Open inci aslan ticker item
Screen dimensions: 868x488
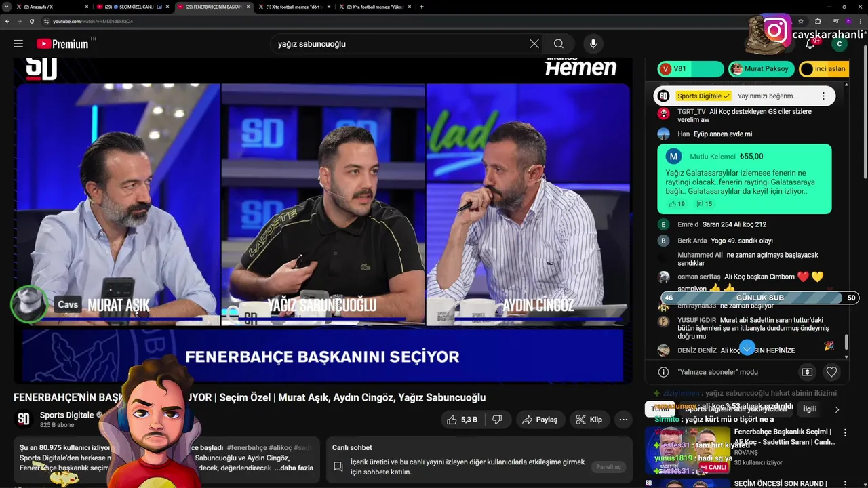pyautogui.click(x=824, y=68)
